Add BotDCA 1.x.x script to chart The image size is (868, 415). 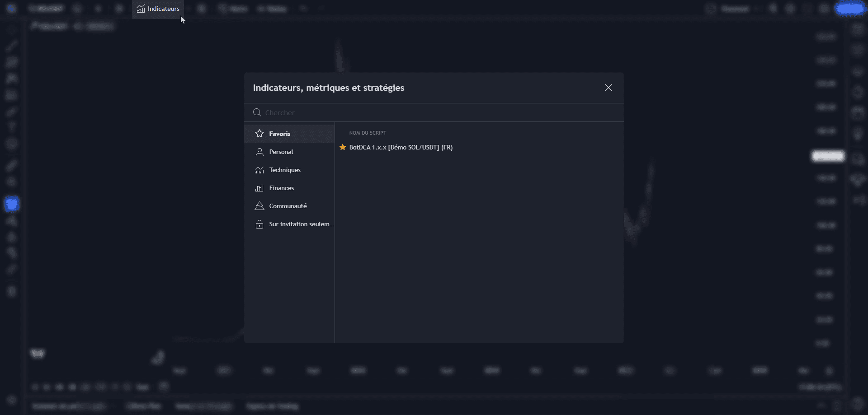point(401,147)
